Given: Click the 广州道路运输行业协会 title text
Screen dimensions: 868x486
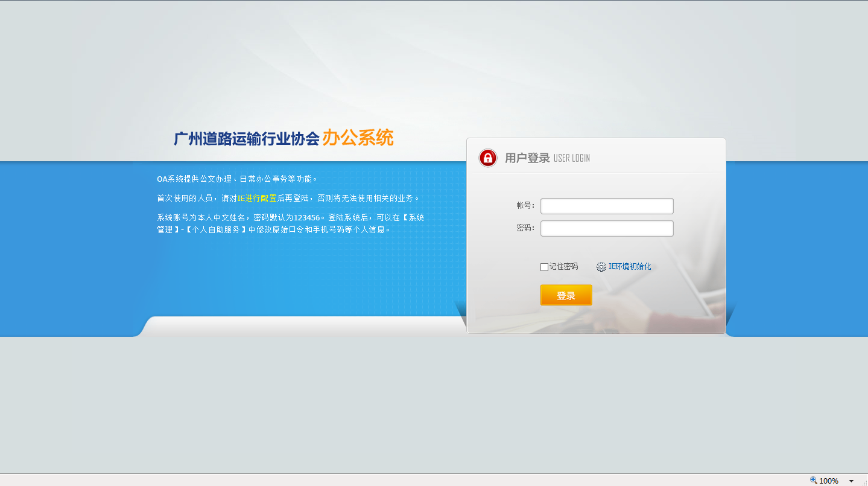Looking at the screenshot, I should point(246,139).
